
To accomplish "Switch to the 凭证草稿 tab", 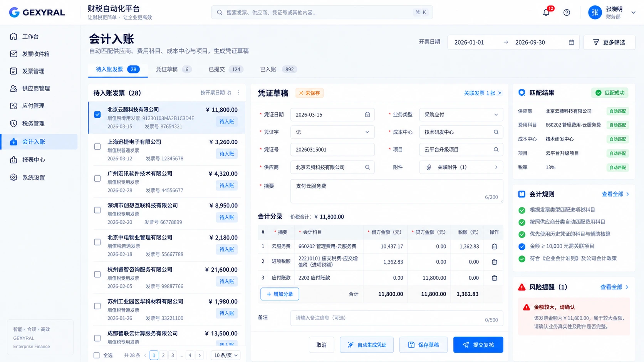I will pyautogui.click(x=173, y=69).
